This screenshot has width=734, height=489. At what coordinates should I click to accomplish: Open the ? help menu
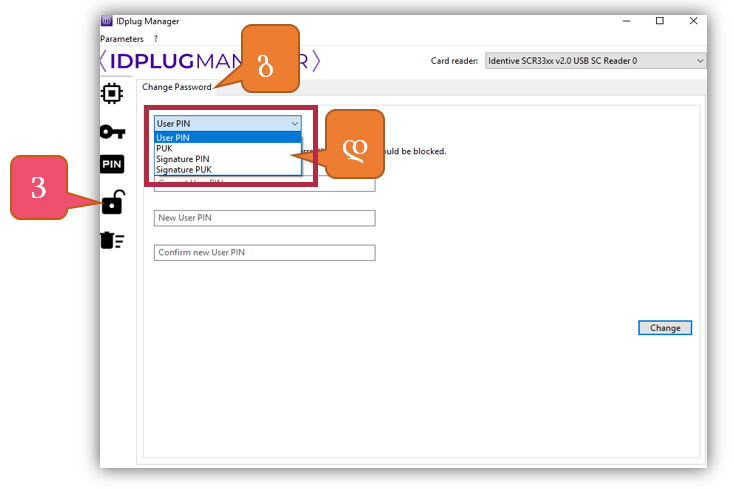pos(155,39)
